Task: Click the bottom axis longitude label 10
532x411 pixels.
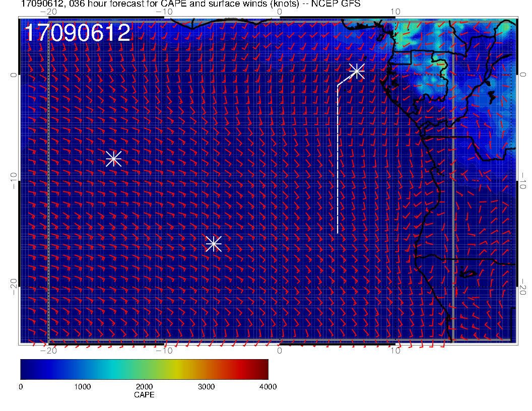Action: (x=395, y=350)
